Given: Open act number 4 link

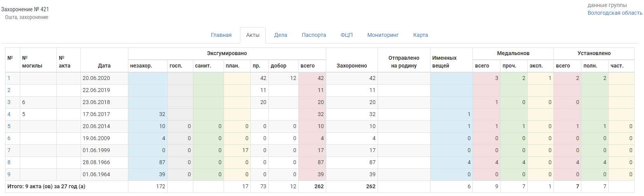Looking at the screenshot, I should 9,114.
